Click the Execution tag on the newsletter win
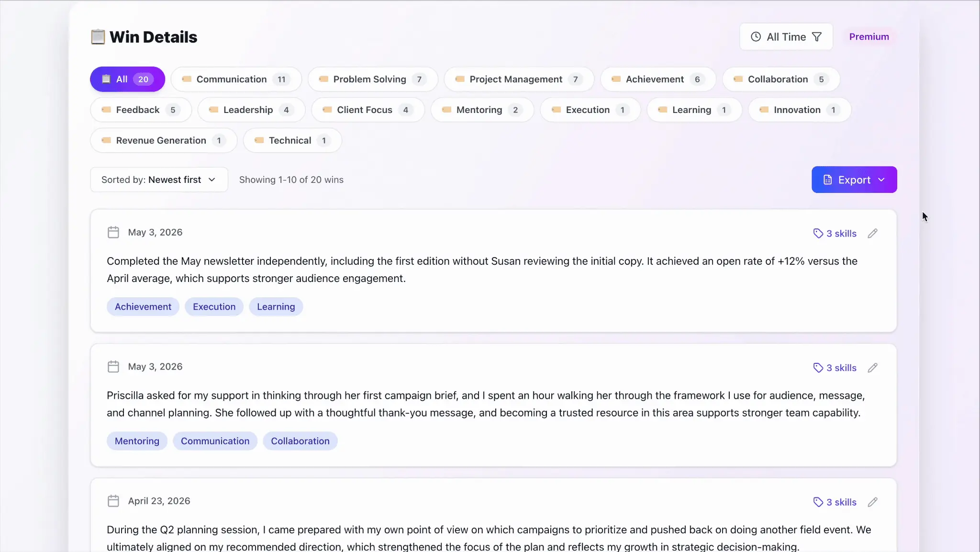This screenshot has height=552, width=980. coord(214,306)
